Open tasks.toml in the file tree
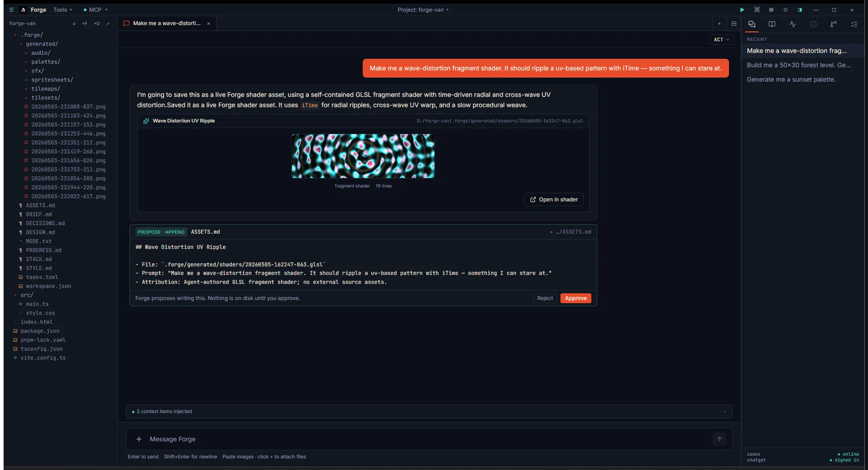868x470 pixels. click(42, 277)
